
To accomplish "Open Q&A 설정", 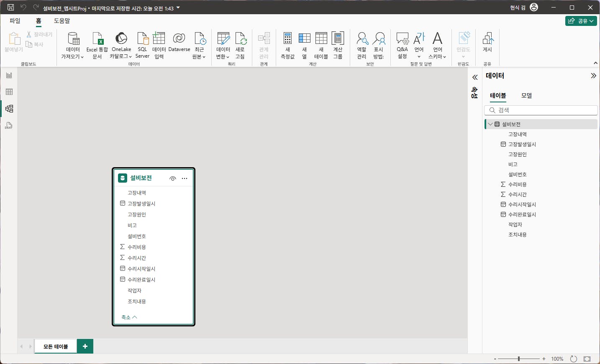I will 402,46.
